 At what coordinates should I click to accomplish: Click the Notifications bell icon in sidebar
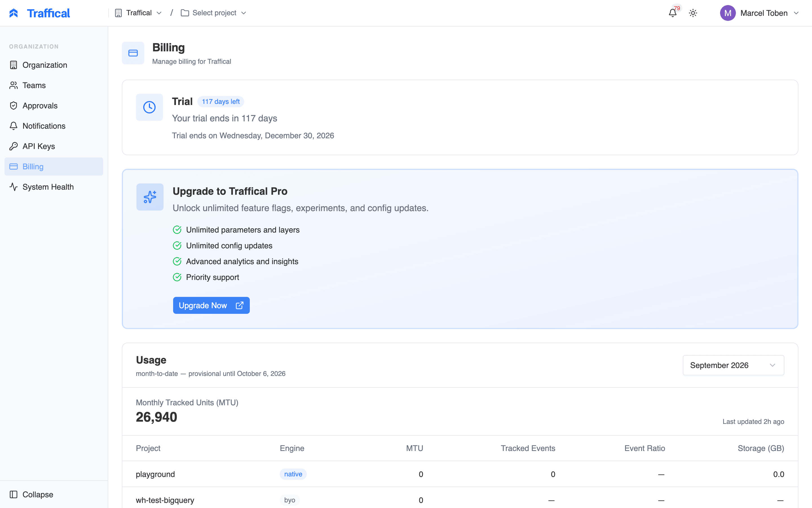[x=14, y=126]
